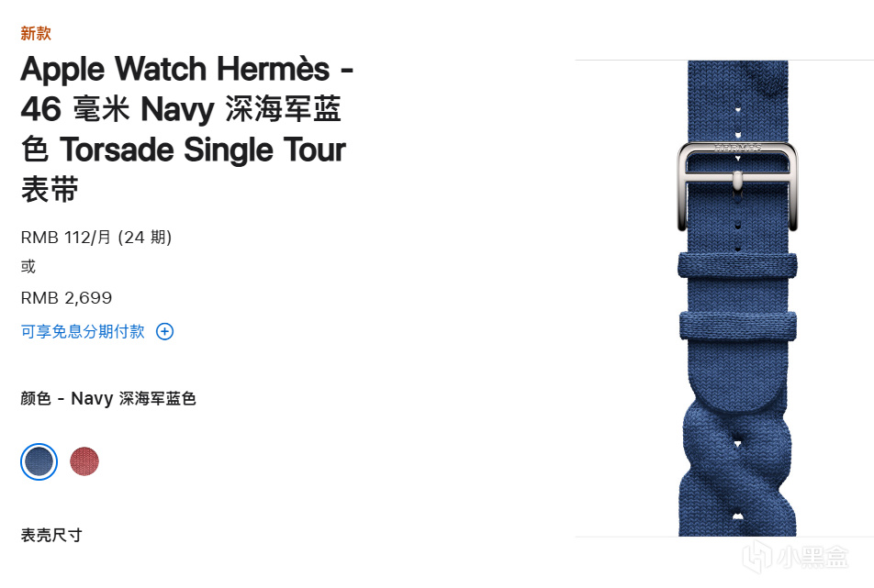Viewport: 874px width, 588px height.
Task: Click the 表带 word ending the title
Action: click(50, 189)
